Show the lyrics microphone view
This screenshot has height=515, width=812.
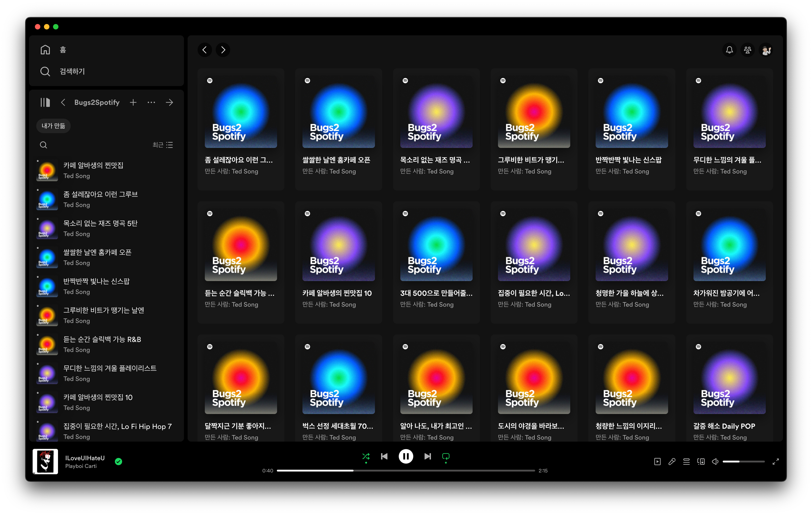tap(672, 461)
